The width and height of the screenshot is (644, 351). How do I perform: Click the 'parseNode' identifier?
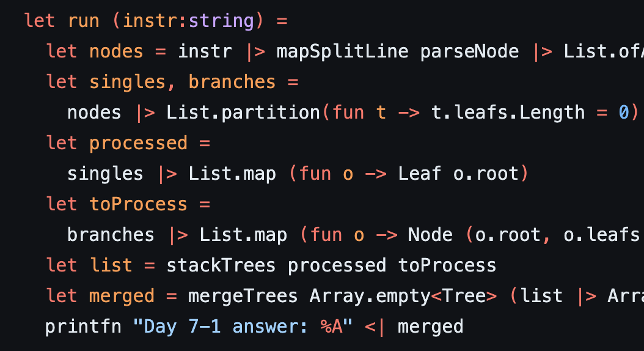point(469,51)
